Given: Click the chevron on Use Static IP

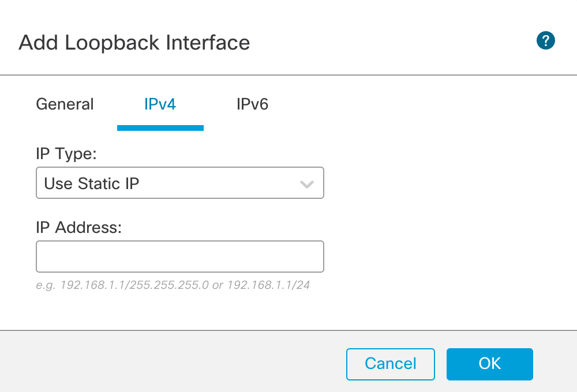Looking at the screenshot, I should pos(308,183).
